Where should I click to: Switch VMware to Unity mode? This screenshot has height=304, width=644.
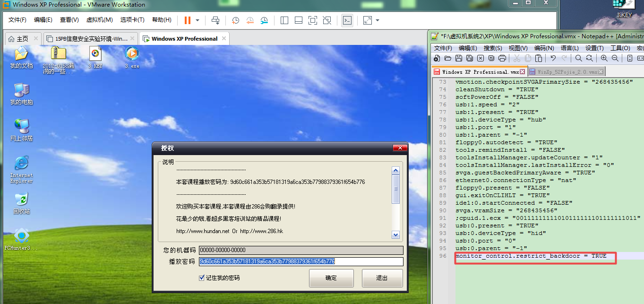(327, 20)
